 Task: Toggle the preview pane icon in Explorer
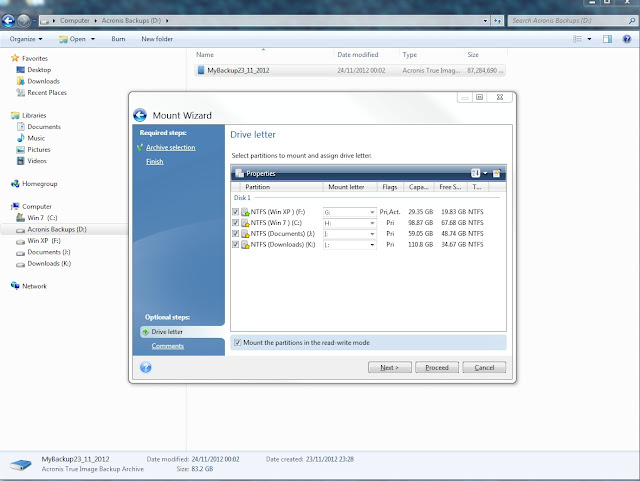pyautogui.click(x=607, y=39)
